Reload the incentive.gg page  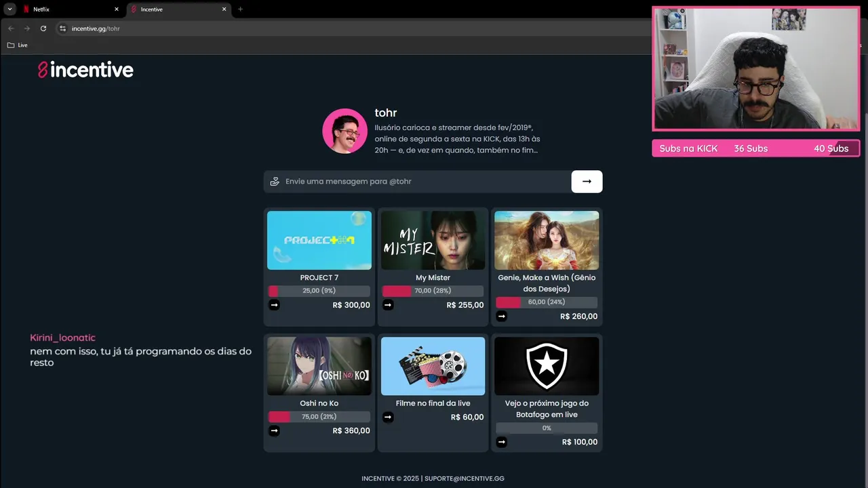tap(43, 28)
